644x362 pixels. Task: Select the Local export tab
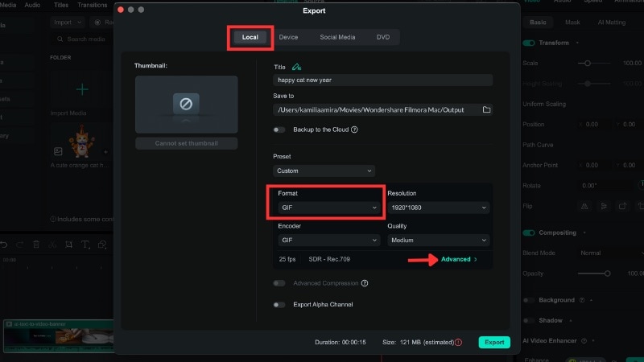pyautogui.click(x=250, y=37)
